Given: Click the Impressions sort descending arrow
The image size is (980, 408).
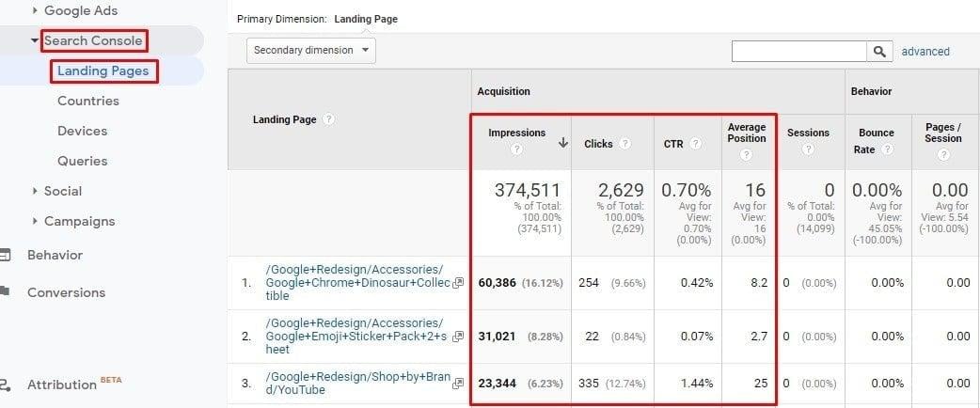Looking at the screenshot, I should pos(563,143).
